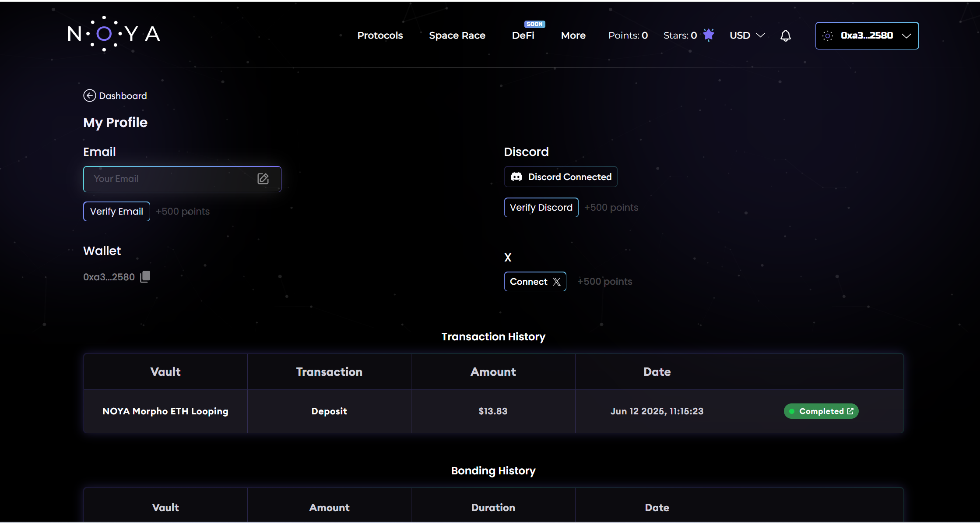
Task: Open the notifications bell
Action: point(786,35)
